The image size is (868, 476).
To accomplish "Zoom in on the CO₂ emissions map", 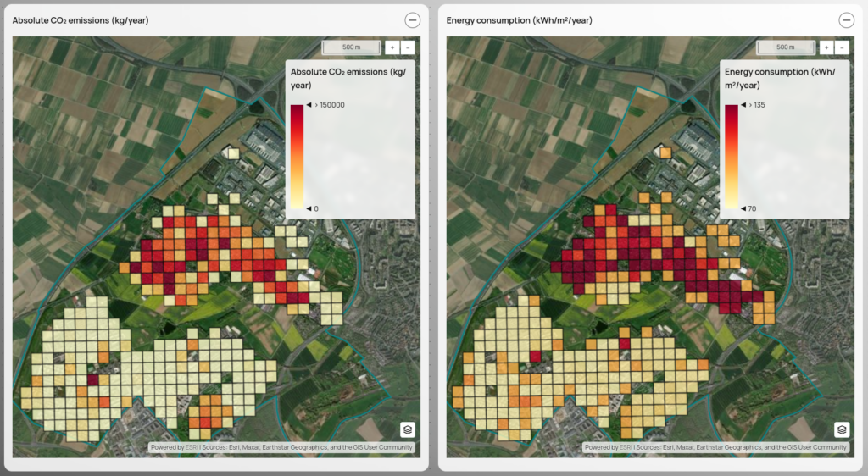I will 392,47.
